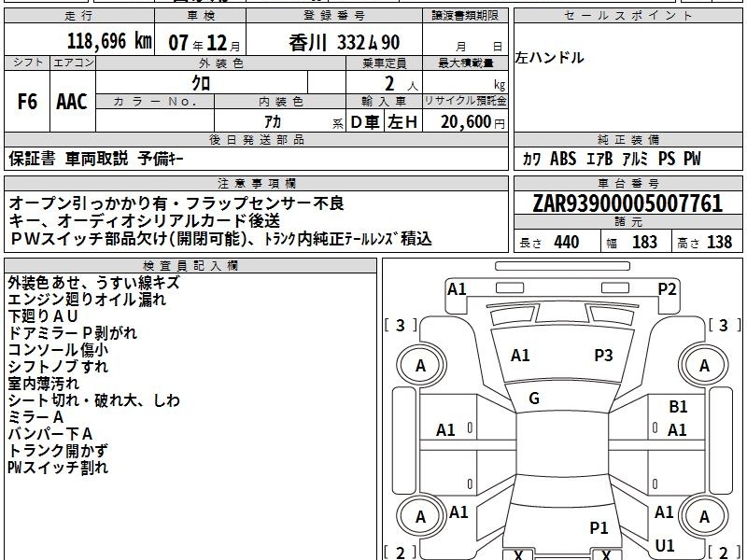Click the 登録番号 column header
This screenshot has height=560, width=747.
pos(334,16)
